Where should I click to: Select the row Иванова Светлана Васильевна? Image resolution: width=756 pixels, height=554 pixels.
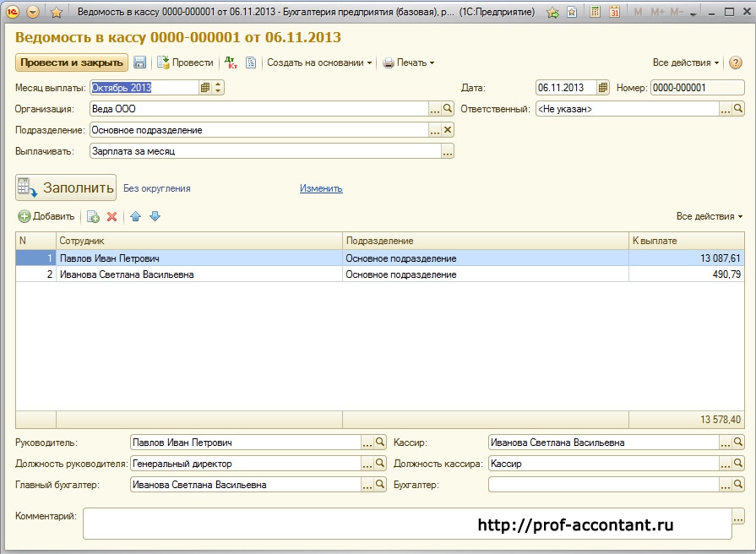[x=380, y=274]
